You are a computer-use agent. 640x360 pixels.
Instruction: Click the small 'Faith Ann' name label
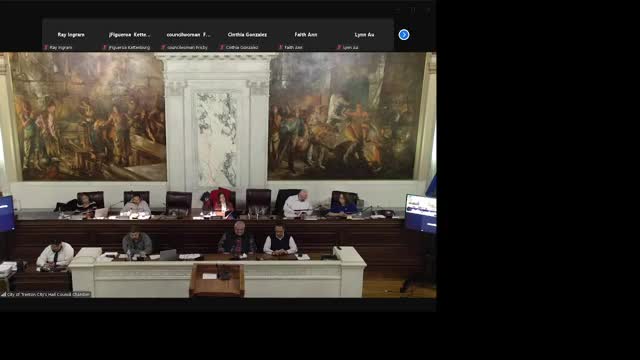(293, 48)
